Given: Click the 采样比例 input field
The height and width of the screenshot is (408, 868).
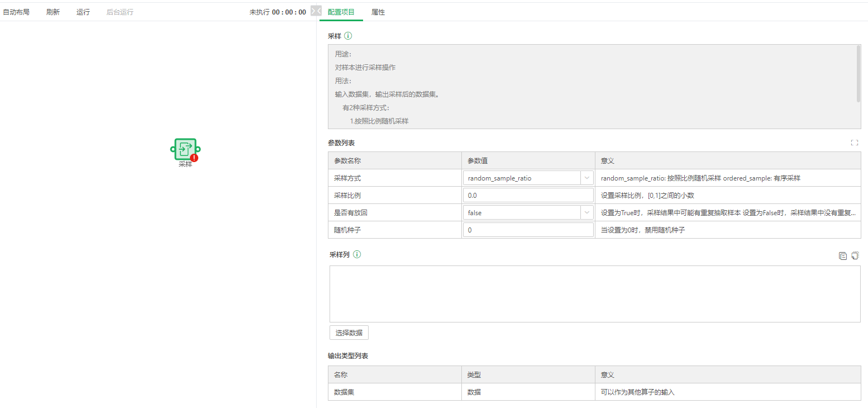Looking at the screenshot, I should click(527, 196).
